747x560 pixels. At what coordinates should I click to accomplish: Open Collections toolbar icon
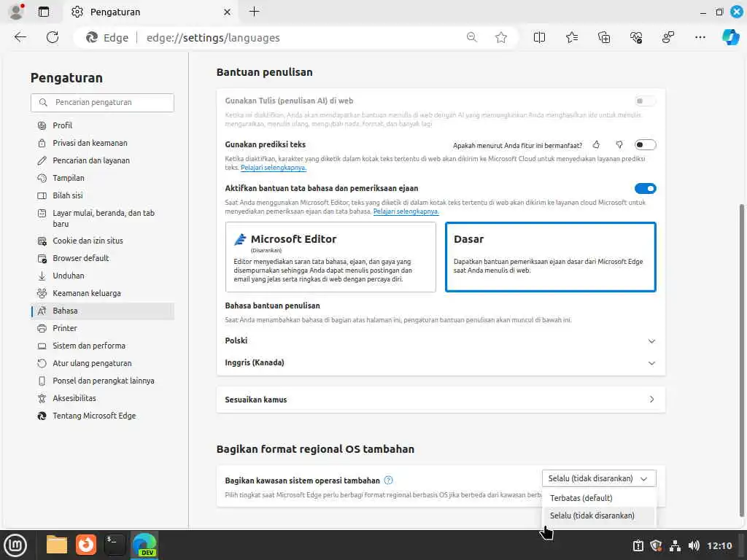point(604,37)
